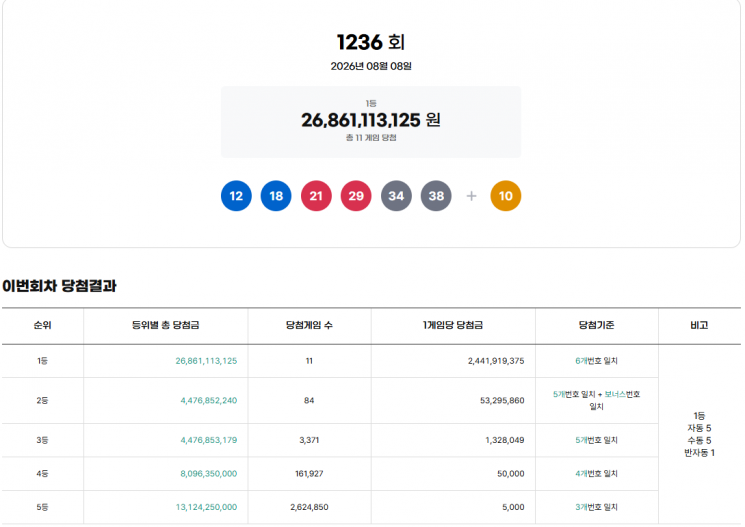This screenshot has height=527, width=745.
Task: Click the 4등 rank cell
Action: tap(42, 474)
